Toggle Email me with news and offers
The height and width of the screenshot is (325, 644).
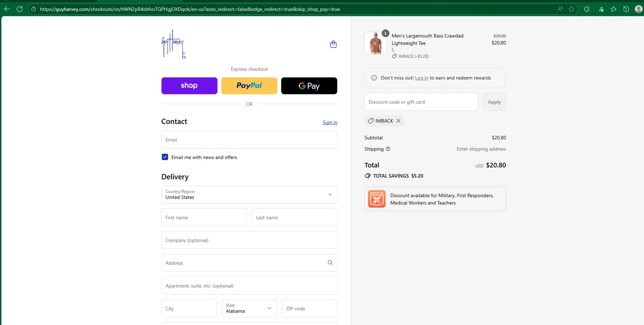(165, 157)
